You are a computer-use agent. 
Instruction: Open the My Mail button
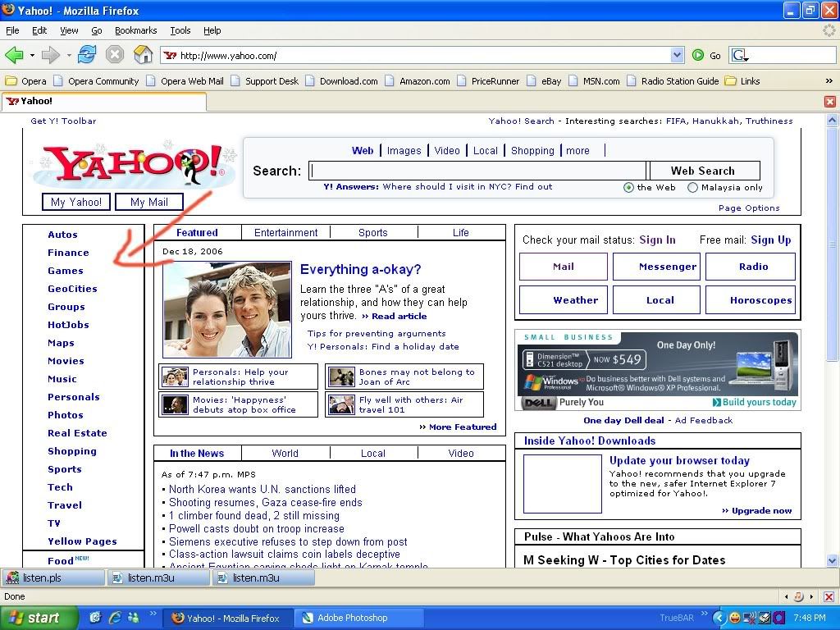point(149,202)
